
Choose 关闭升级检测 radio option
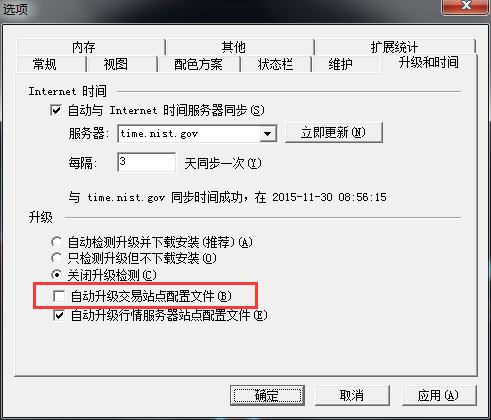pyautogui.click(x=56, y=275)
